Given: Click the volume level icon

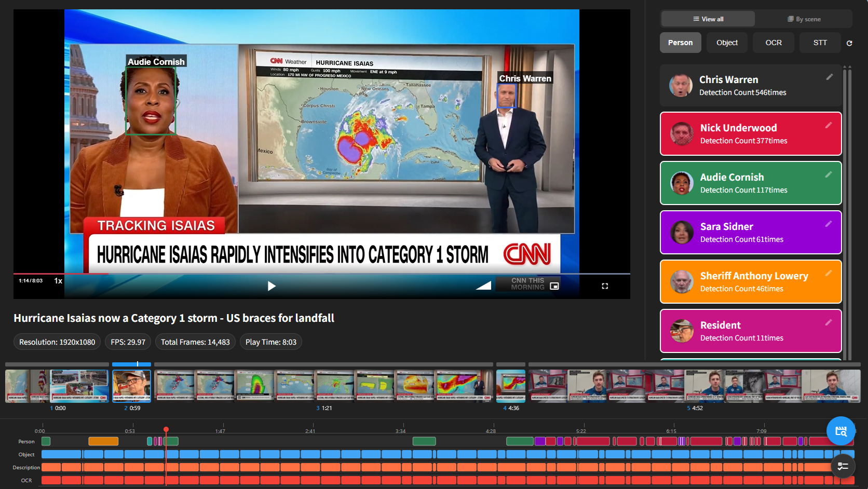Looking at the screenshot, I should click(483, 286).
